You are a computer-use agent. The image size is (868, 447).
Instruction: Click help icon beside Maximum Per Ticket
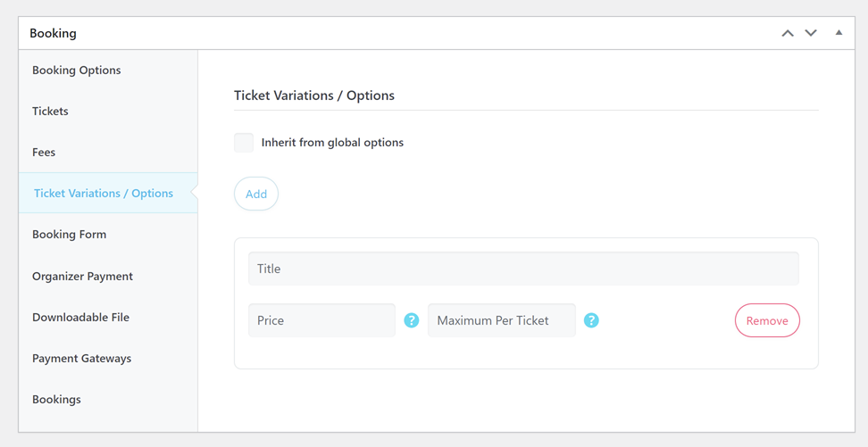pos(591,320)
